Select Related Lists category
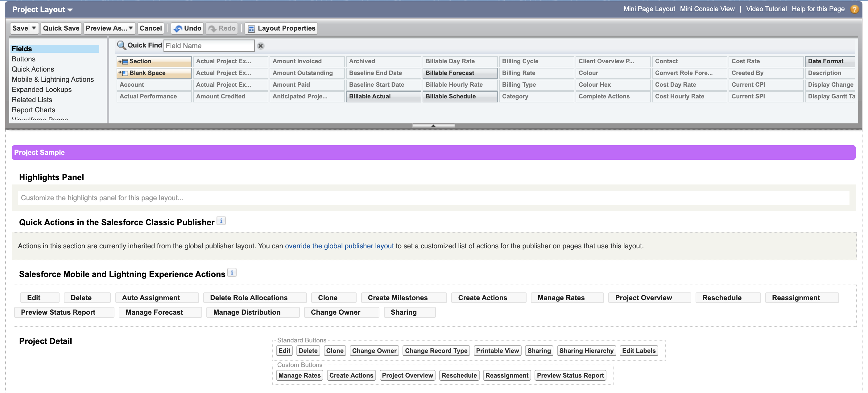This screenshot has height=393, width=868. [x=32, y=100]
